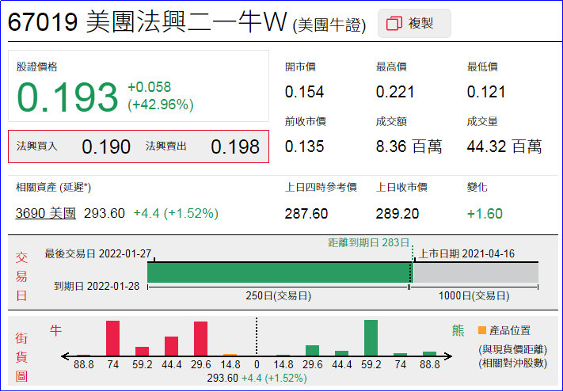This screenshot has width=563, height=392.
Task: Click the orange product position bar at 14.8
Action: tap(230, 355)
